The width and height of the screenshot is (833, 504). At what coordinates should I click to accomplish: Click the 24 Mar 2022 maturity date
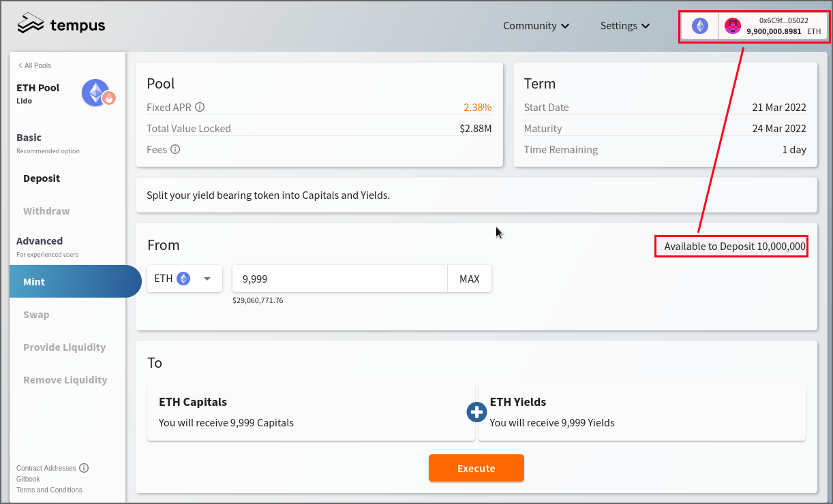tap(779, 128)
